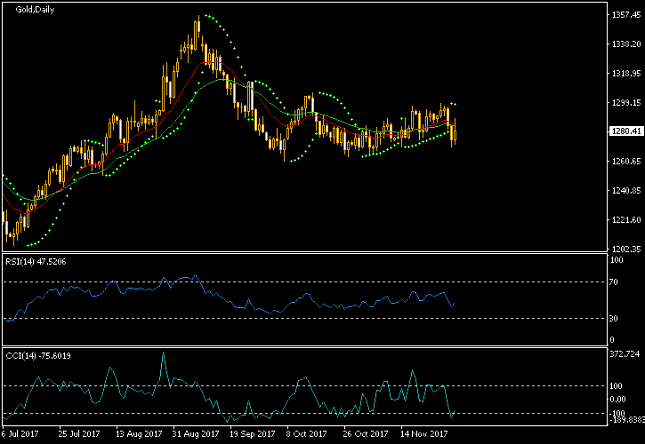Click the highlighted current price 1280.41 tag
Viewport: 645px width, 444px height.
626,131
